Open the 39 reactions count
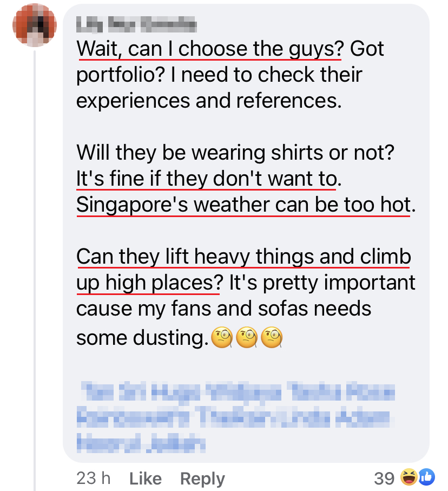 pyautogui.click(x=384, y=479)
